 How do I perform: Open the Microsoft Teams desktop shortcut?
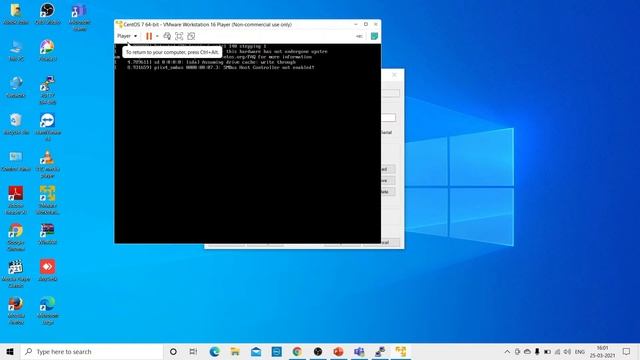pyautogui.click(x=80, y=18)
